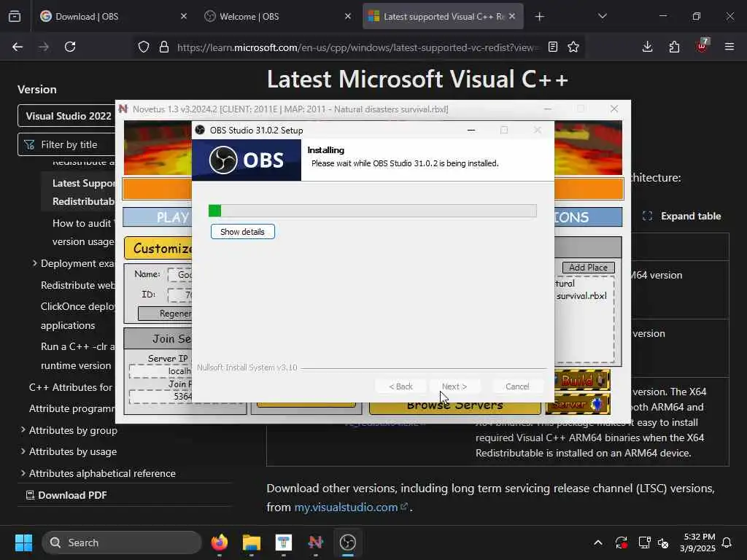
Task: Click the Firefox back arrow
Action: 18,47
